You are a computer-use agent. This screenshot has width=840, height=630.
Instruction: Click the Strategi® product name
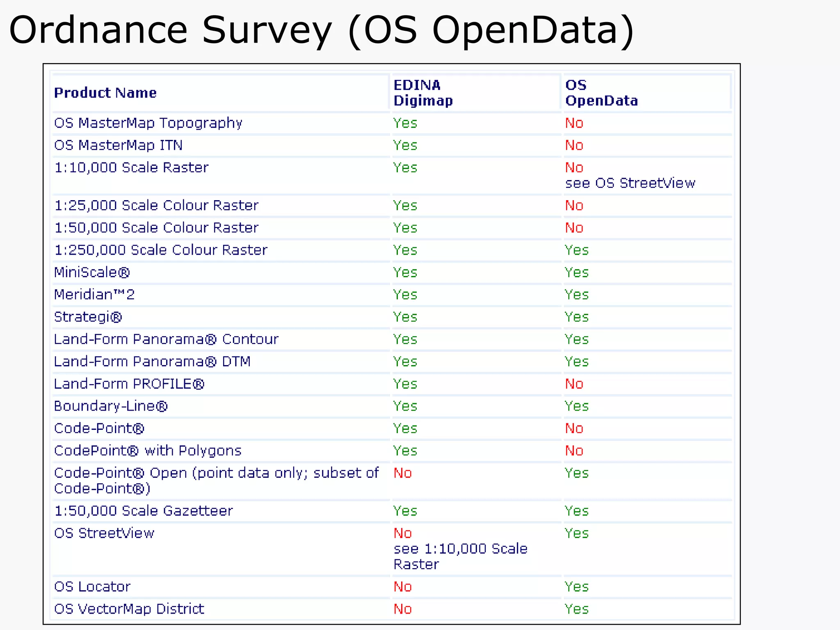88,317
